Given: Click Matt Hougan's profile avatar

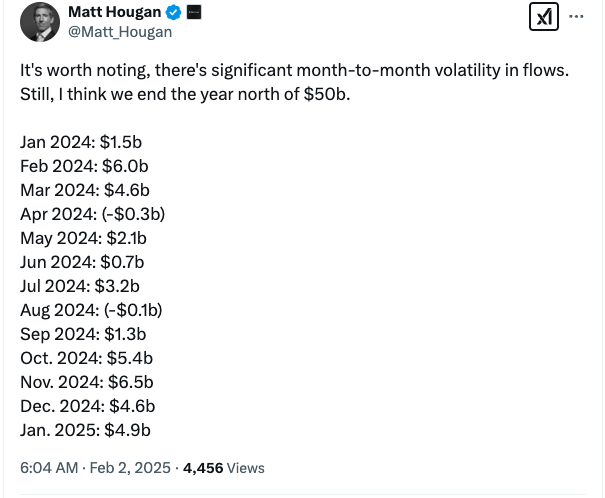Looking at the screenshot, I should tap(40, 22).
